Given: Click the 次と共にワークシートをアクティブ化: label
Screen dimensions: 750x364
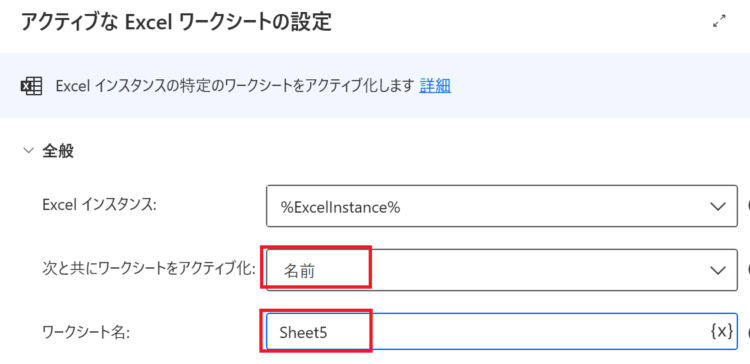Looking at the screenshot, I should 147,269.
